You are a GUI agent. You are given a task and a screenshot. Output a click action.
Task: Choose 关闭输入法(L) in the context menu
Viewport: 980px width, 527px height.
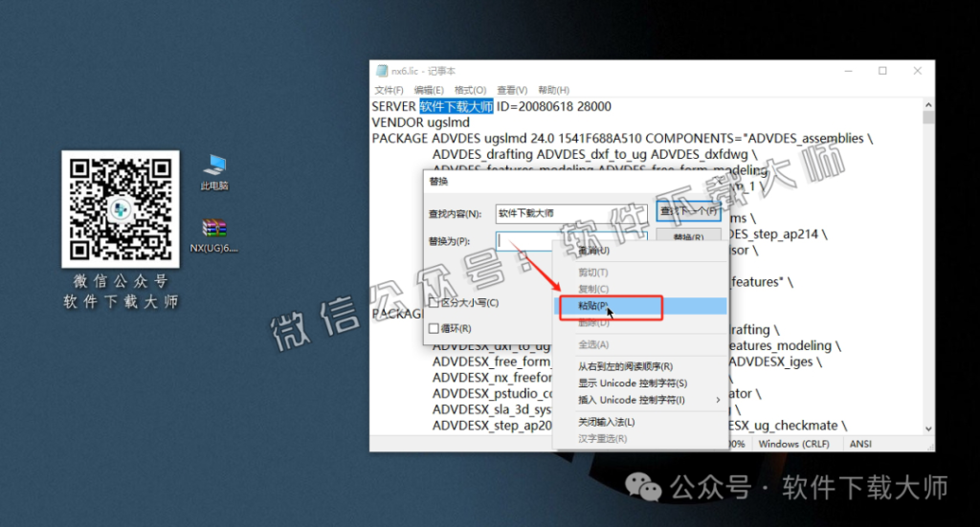(x=640, y=422)
